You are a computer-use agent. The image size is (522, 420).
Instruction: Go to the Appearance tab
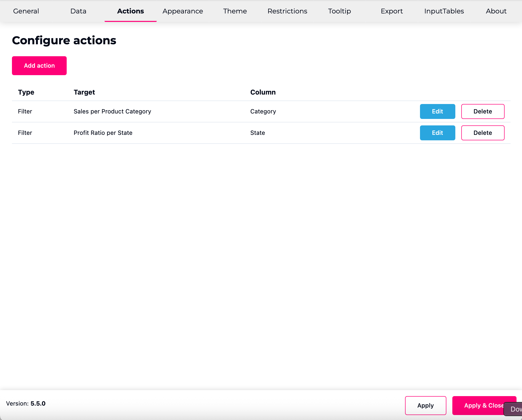[183, 11]
